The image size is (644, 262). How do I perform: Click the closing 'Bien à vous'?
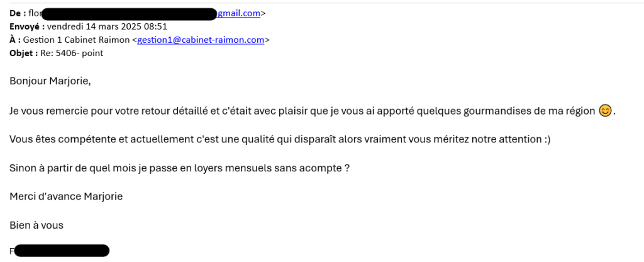point(36,225)
